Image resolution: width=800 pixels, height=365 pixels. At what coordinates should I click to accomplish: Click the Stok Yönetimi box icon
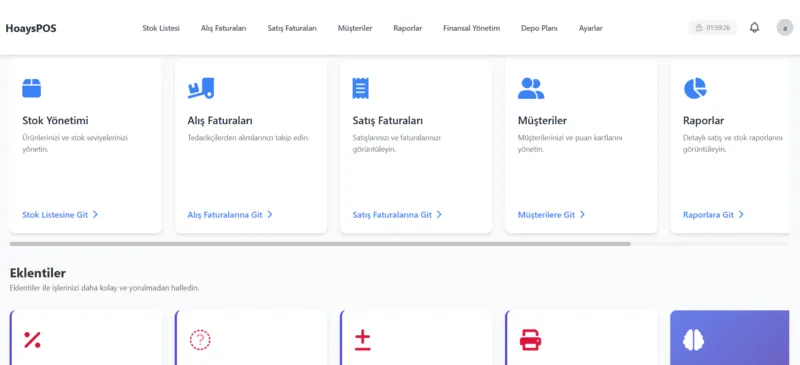[32, 88]
